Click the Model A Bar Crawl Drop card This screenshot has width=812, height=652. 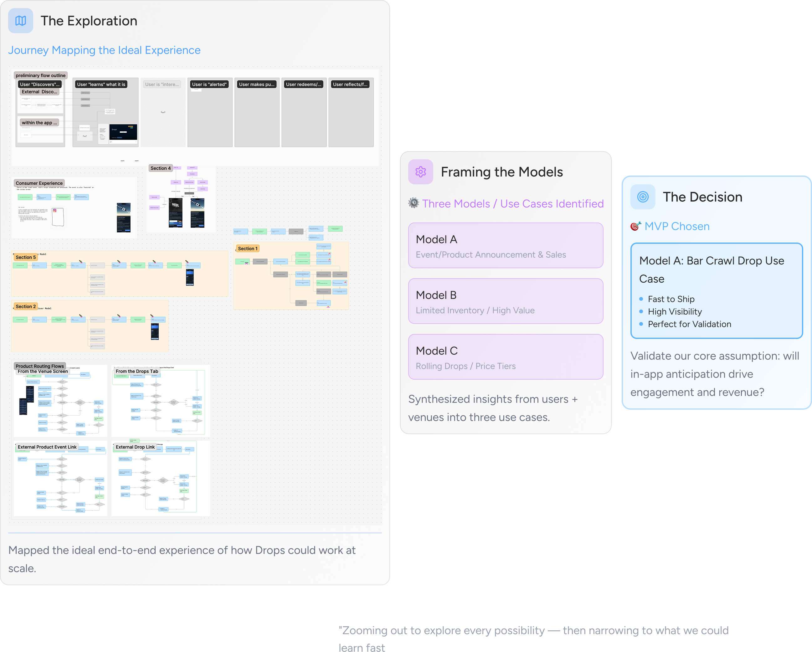(716, 291)
